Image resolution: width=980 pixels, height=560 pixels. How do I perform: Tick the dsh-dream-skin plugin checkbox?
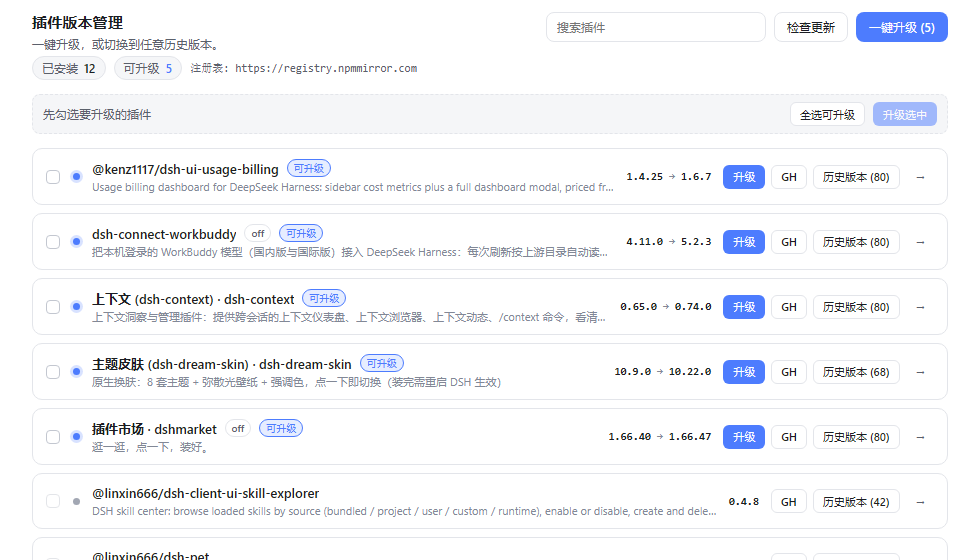[53, 372]
